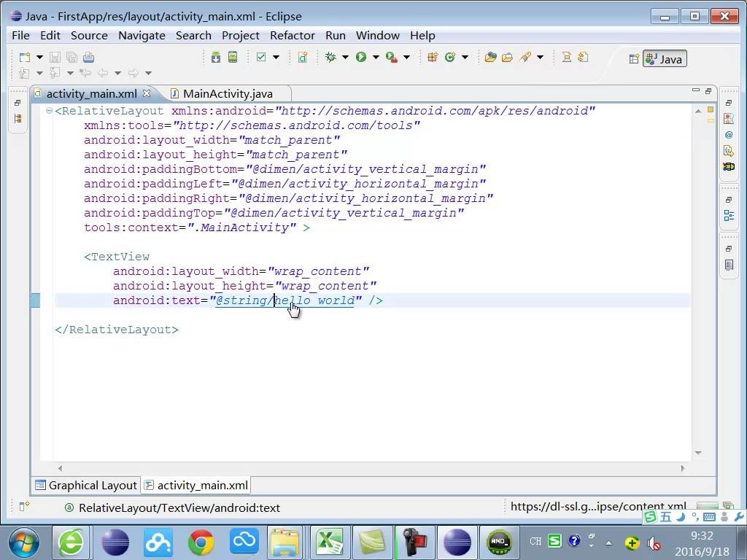
Task: Click the Back navigation arrow icon
Action: coord(103,73)
